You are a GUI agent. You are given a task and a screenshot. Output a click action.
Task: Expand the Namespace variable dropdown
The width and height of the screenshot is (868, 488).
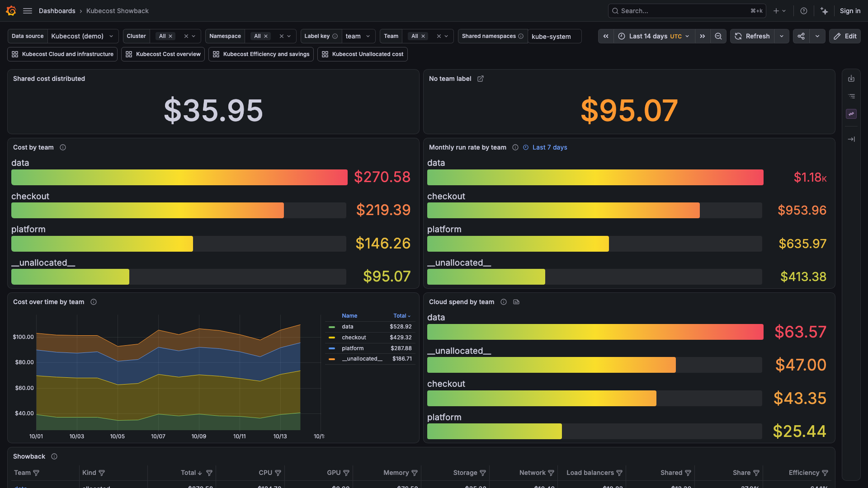(289, 36)
